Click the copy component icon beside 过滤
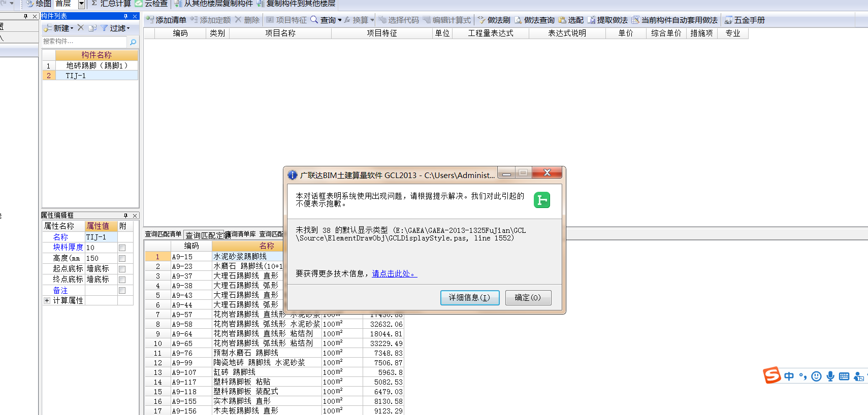The height and width of the screenshot is (415, 868). point(92,28)
